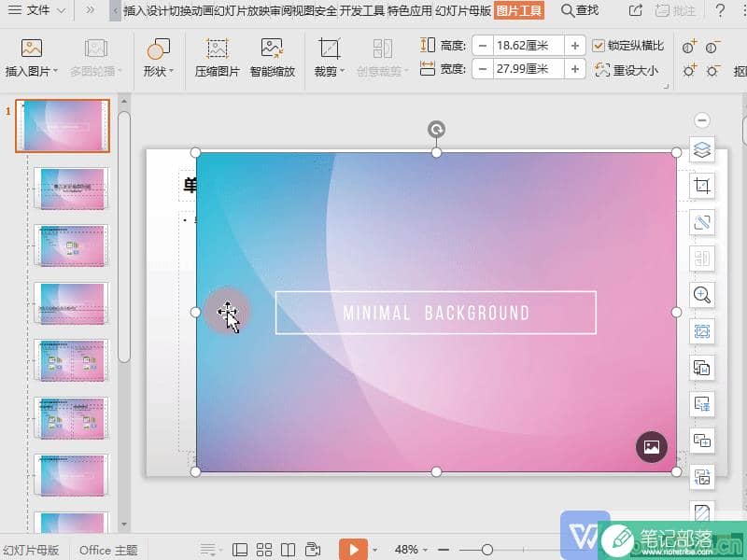Screen dimensions: 747x560
Task: Switch to slide sorter grid view
Action: [x=264, y=550]
